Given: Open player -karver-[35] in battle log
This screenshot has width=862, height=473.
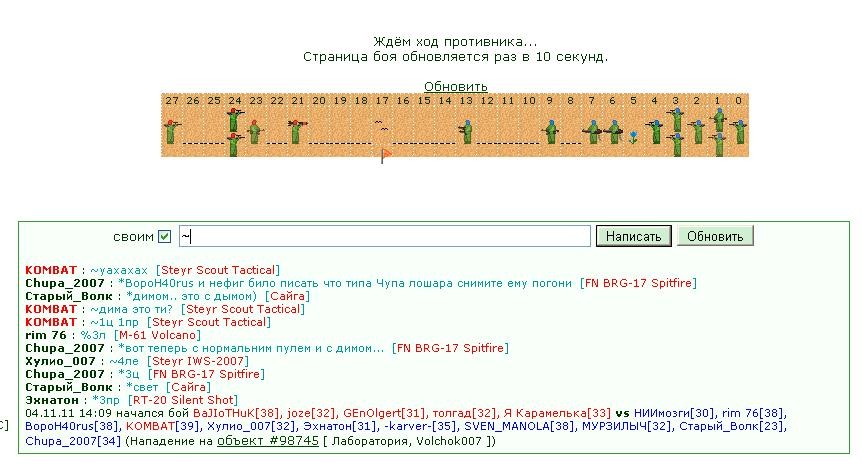Looking at the screenshot, I should [421, 426].
